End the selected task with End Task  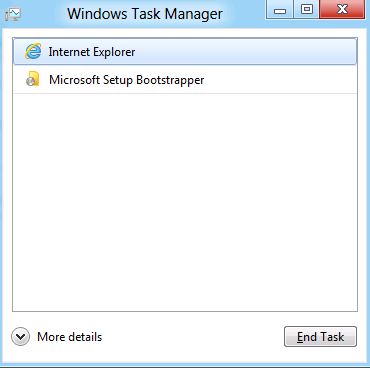pyautogui.click(x=320, y=337)
